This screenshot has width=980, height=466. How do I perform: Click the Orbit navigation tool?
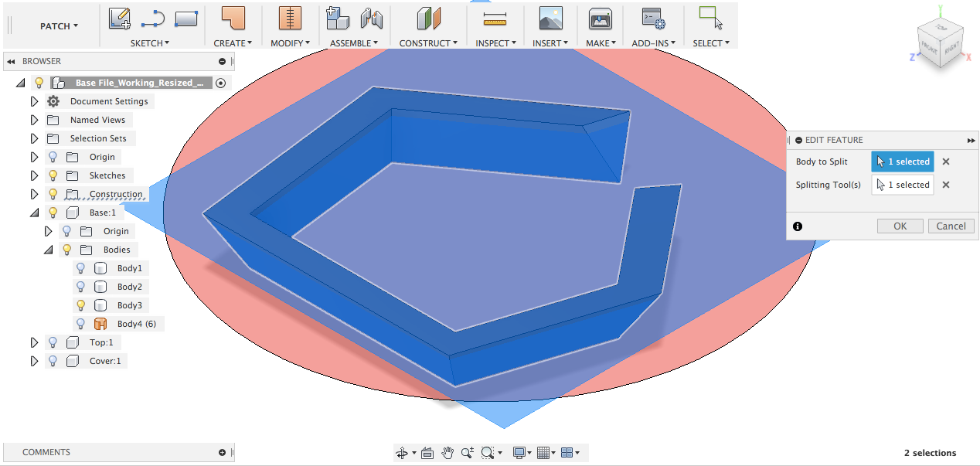click(402, 453)
